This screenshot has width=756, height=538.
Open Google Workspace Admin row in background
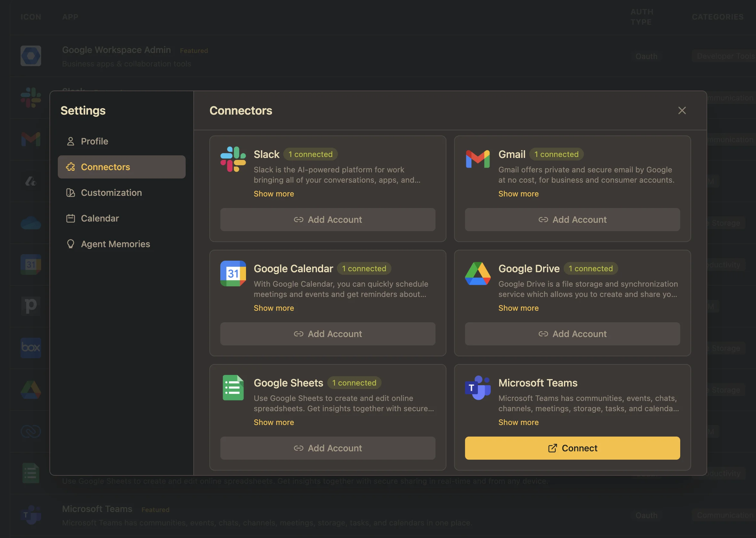pos(383,56)
